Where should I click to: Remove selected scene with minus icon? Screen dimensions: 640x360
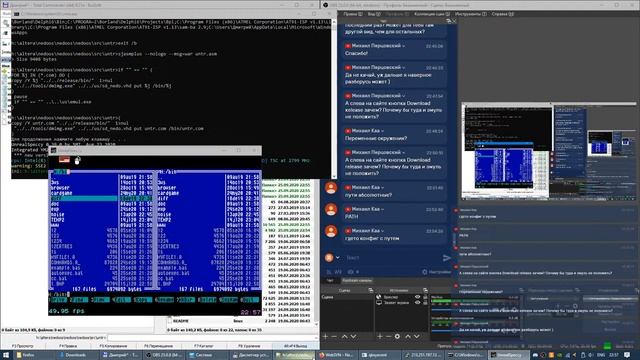334,336
